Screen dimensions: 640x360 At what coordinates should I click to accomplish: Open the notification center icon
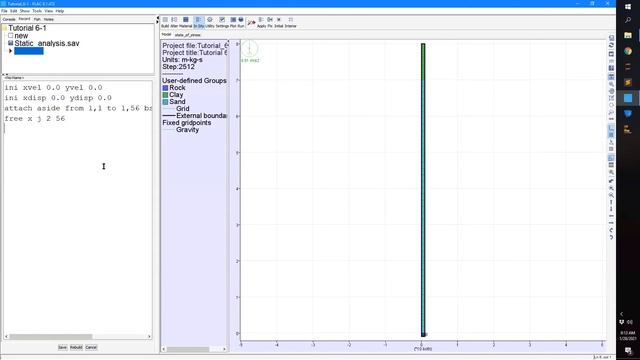point(628,351)
